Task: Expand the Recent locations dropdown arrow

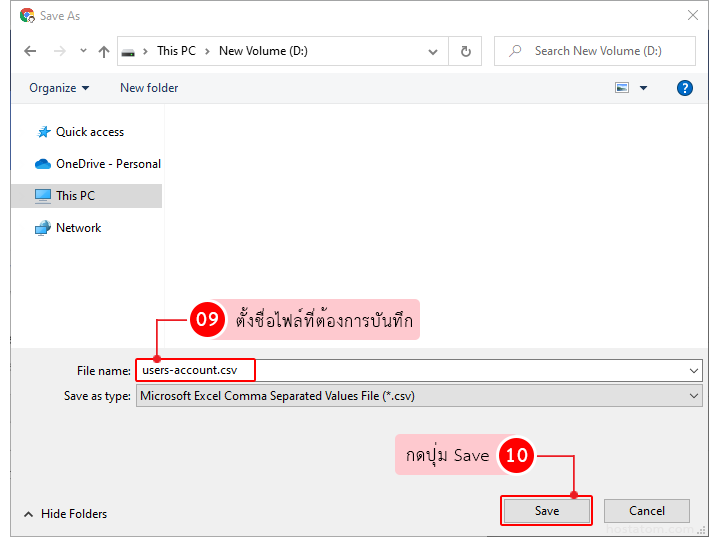Action: click(x=83, y=52)
